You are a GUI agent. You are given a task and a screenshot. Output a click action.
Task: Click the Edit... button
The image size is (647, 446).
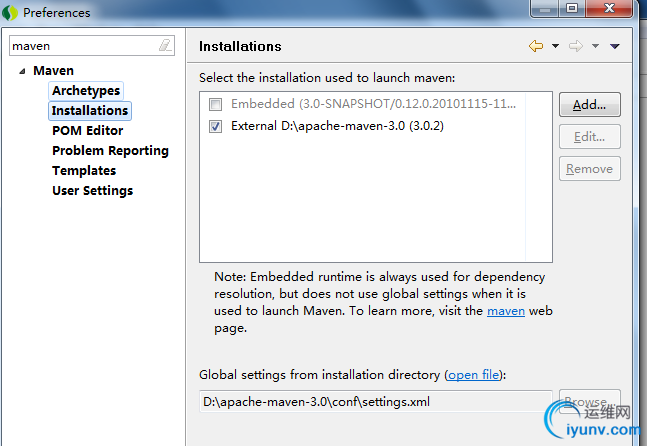[590, 137]
